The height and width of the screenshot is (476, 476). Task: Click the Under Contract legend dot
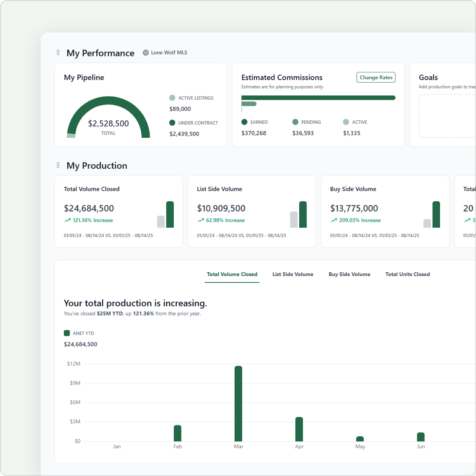tap(172, 123)
